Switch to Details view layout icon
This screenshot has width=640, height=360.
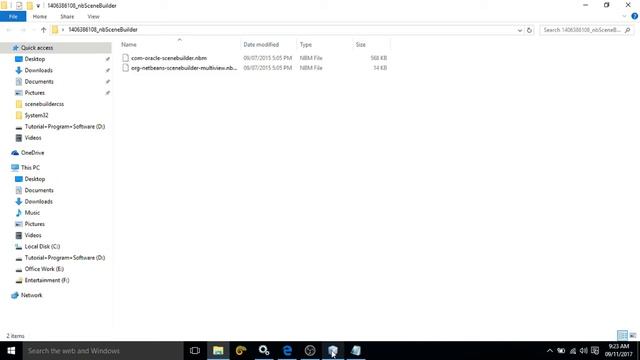[622, 336]
